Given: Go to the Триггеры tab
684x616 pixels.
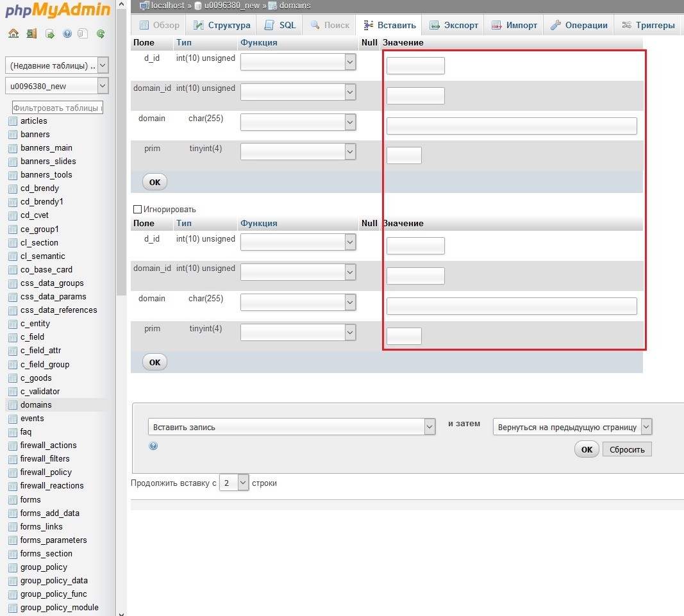Looking at the screenshot, I should click(647, 25).
